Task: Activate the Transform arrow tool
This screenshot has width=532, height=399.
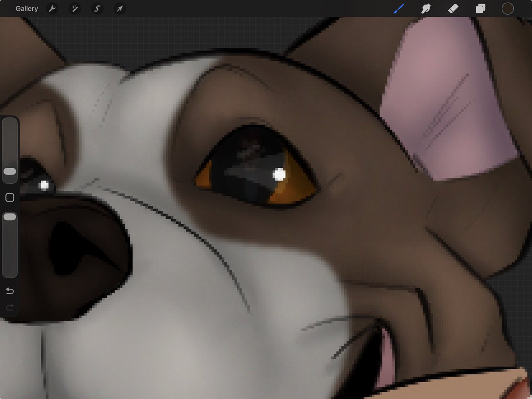Action: [120, 8]
